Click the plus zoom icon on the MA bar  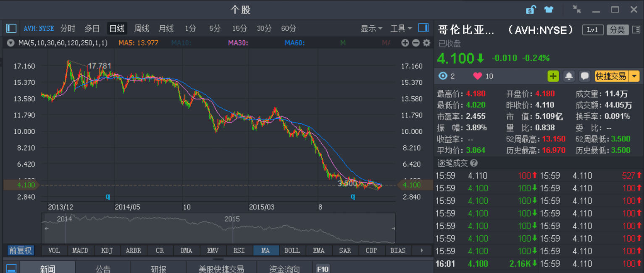405,43
